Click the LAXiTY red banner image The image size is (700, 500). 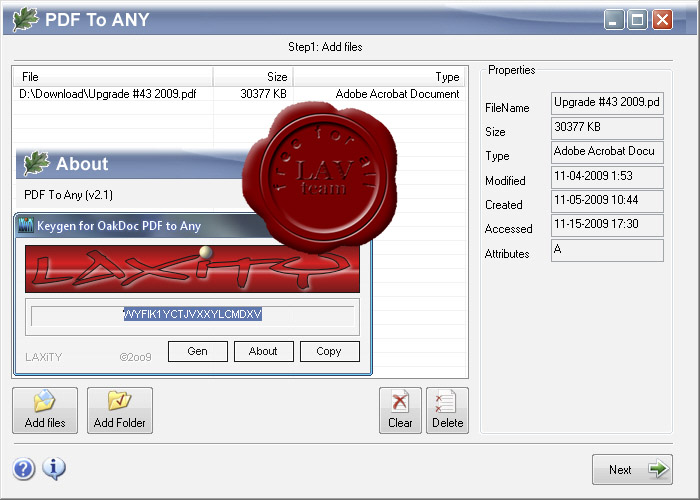click(192, 269)
